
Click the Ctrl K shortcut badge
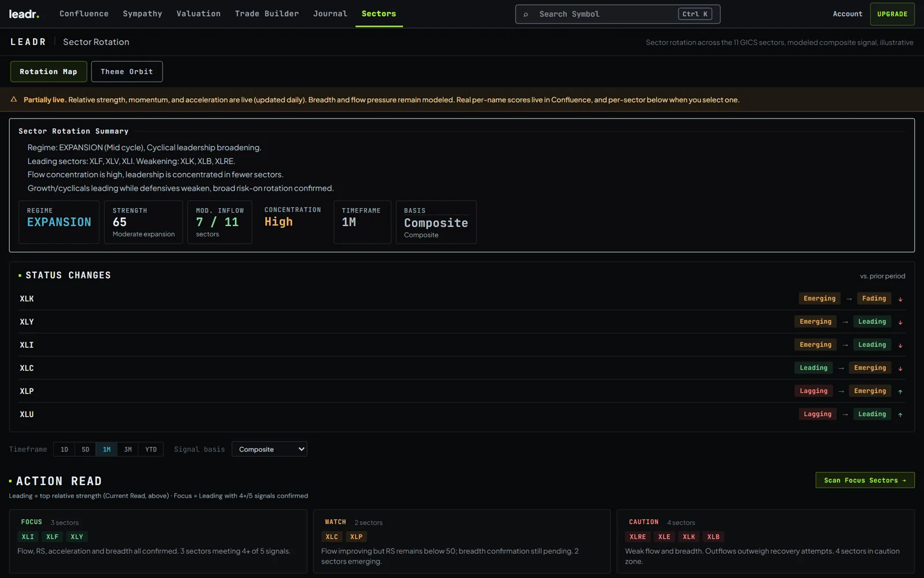coord(695,14)
